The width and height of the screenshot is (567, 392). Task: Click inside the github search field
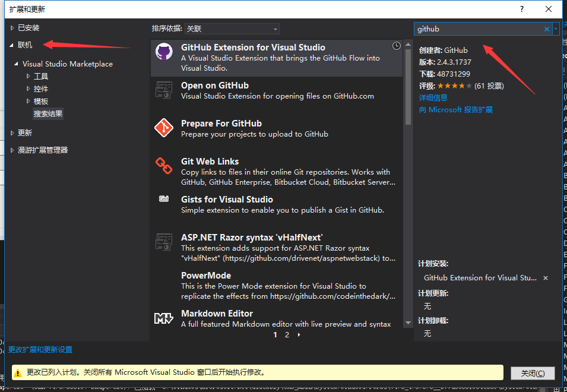click(478, 29)
